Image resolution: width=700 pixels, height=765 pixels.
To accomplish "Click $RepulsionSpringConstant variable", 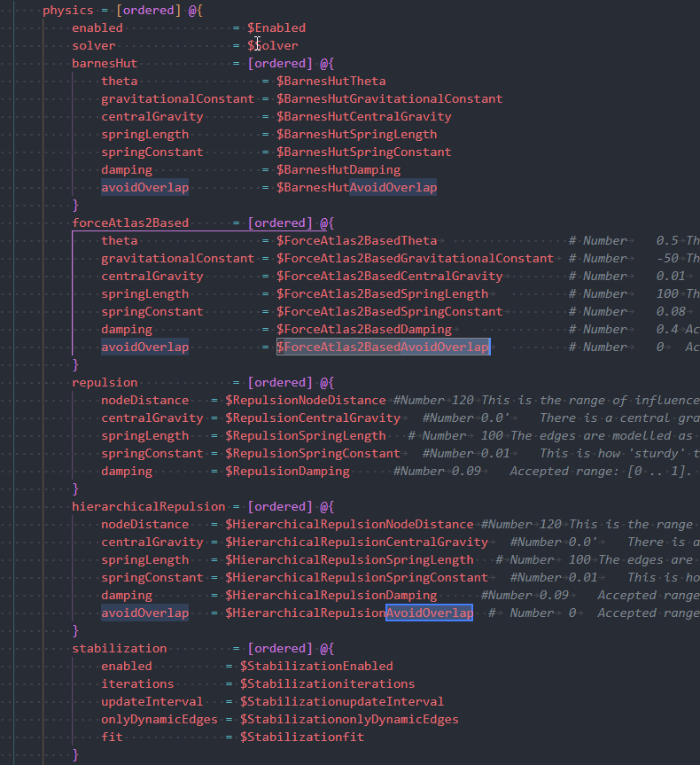I will (313, 453).
